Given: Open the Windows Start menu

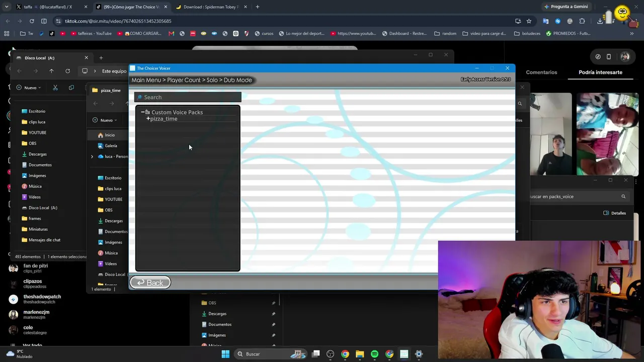Looking at the screenshot, I should pos(225,354).
